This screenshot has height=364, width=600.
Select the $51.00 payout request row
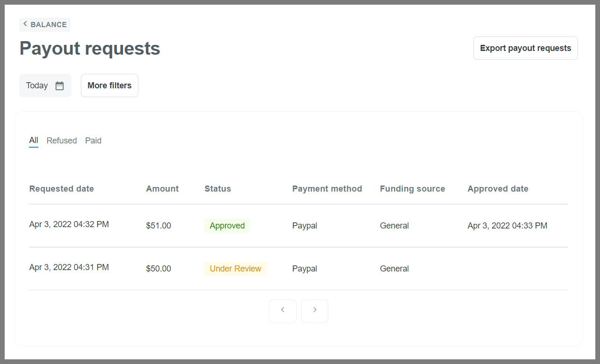click(x=159, y=226)
